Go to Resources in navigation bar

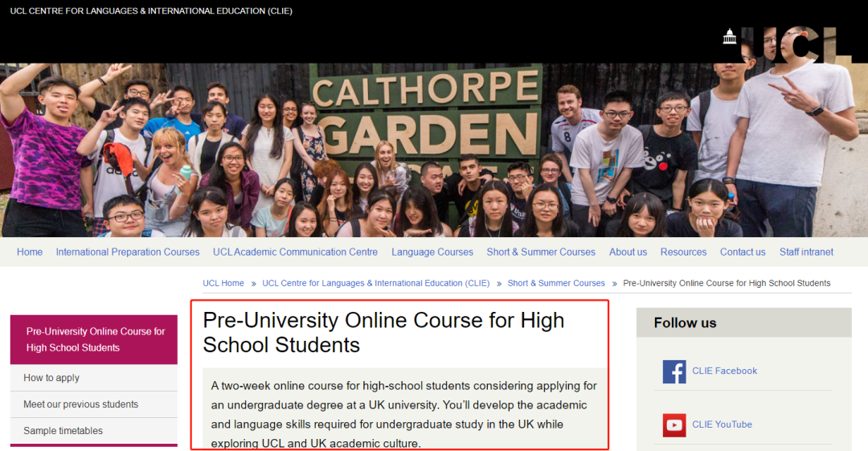click(683, 252)
